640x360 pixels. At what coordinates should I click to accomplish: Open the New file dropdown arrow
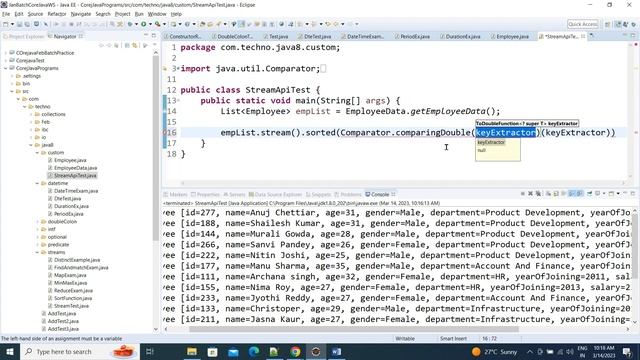[x=12, y=24]
